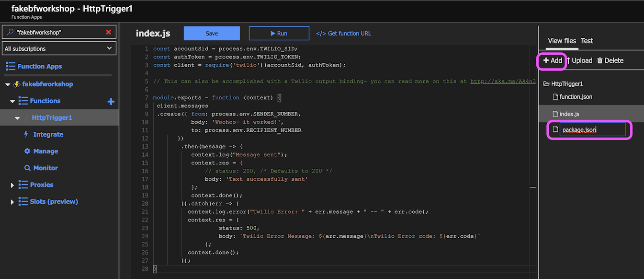Run the function
Image resolution: width=644 pixels, height=279 pixels.
279,33
